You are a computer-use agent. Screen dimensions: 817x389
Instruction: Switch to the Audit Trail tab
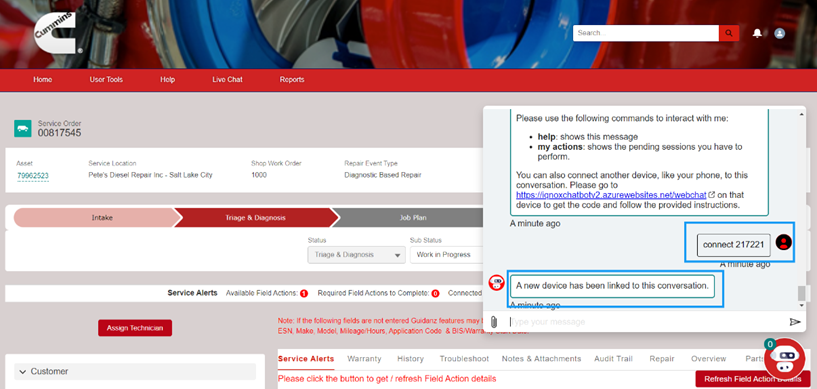(x=613, y=359)
